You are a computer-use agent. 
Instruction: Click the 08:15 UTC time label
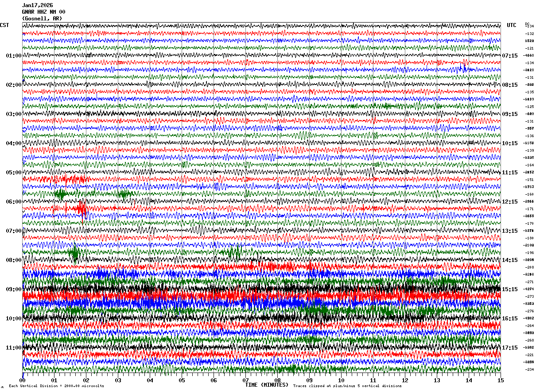(510, 85)
